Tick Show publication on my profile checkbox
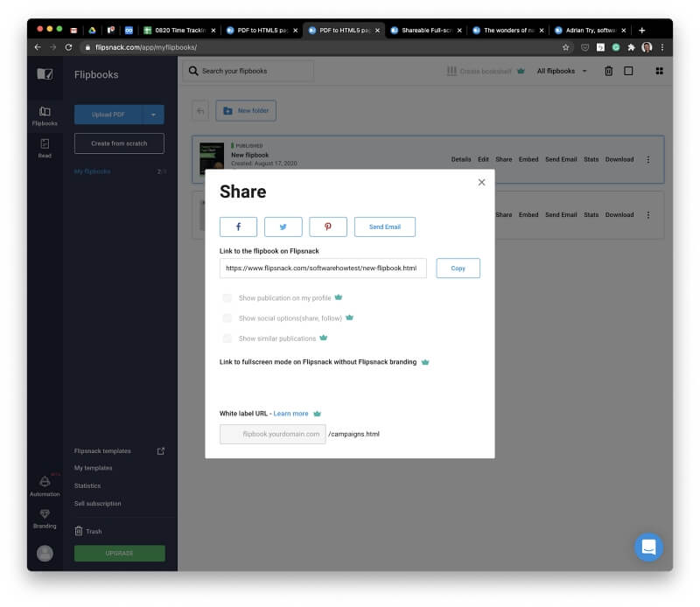This screenshot has height=607, width=700. [227, 297]
